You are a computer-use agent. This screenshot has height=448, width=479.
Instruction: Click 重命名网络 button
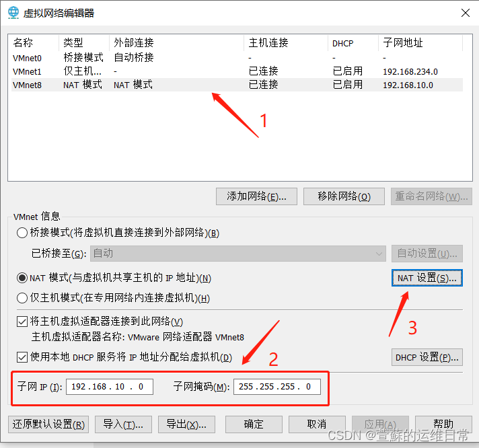(431, 196)
